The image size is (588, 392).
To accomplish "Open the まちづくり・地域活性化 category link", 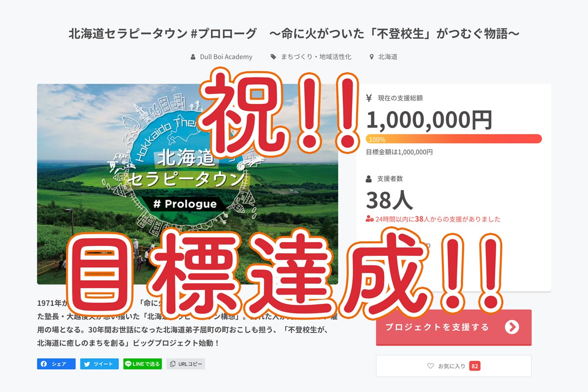I will click(x=316, y=57).
